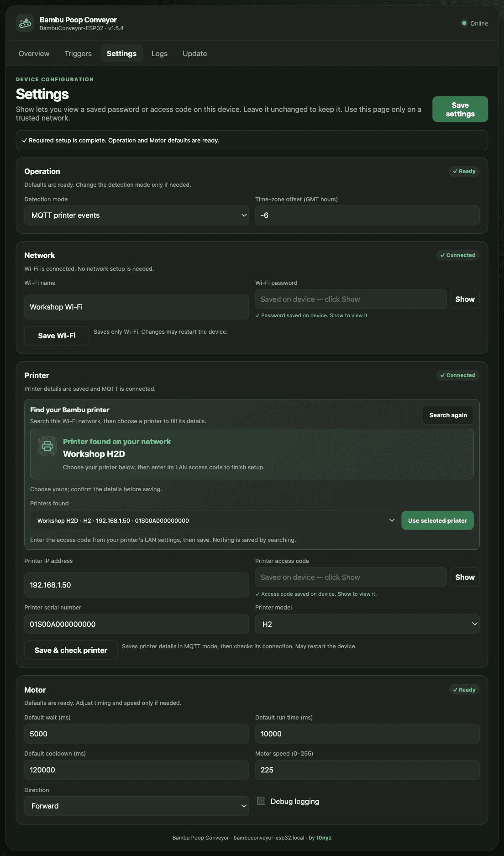Click the 'Workshop H2D' printer name

[x=94, y=454]
